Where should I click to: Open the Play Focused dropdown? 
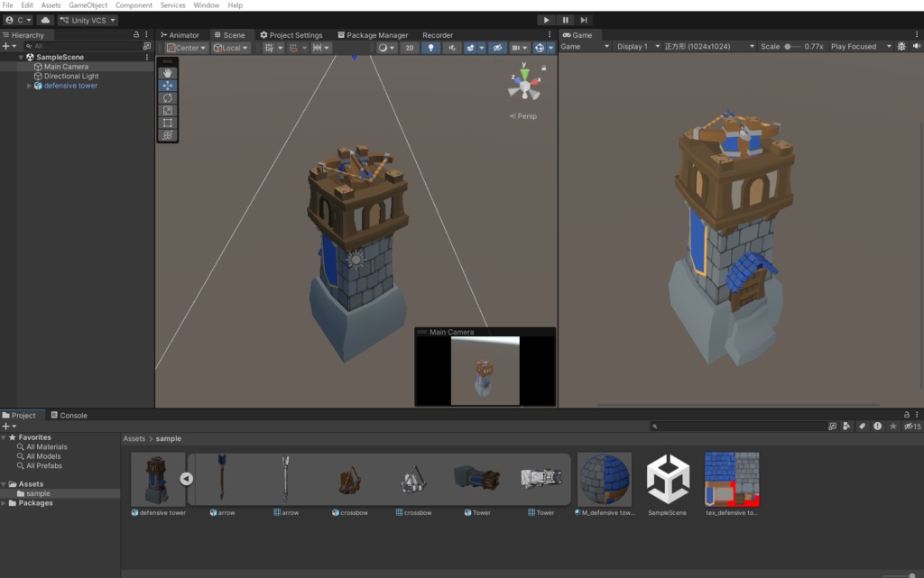click(861, 47)
